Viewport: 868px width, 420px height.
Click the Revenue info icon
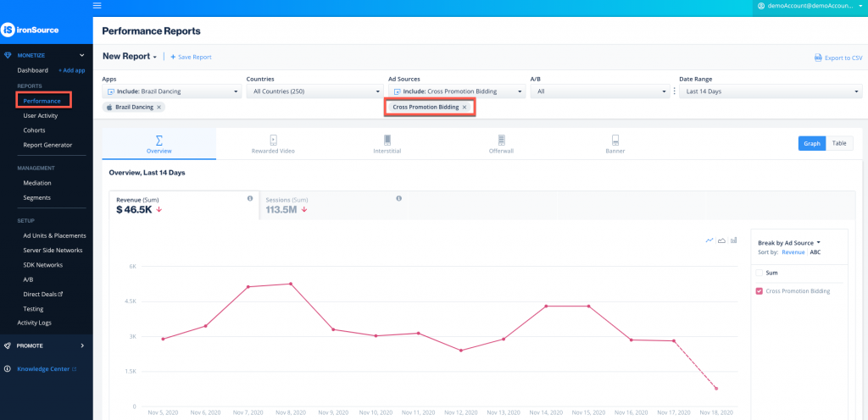click(x=250, y=198)
